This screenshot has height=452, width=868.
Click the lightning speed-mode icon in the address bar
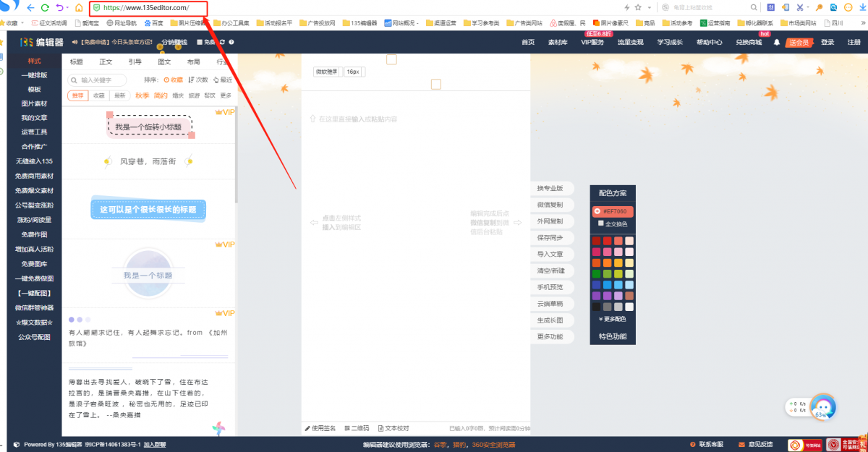[x=626, y=7]
